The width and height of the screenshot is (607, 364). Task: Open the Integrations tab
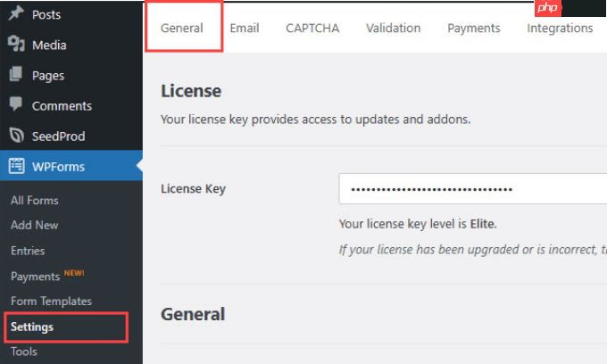[560, 29]
